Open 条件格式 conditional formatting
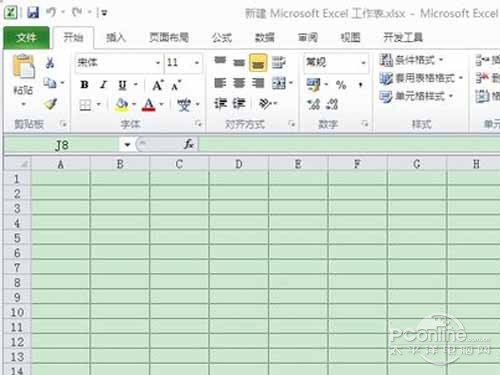This screenshot has width=500, height=375. tap(412, 60)
